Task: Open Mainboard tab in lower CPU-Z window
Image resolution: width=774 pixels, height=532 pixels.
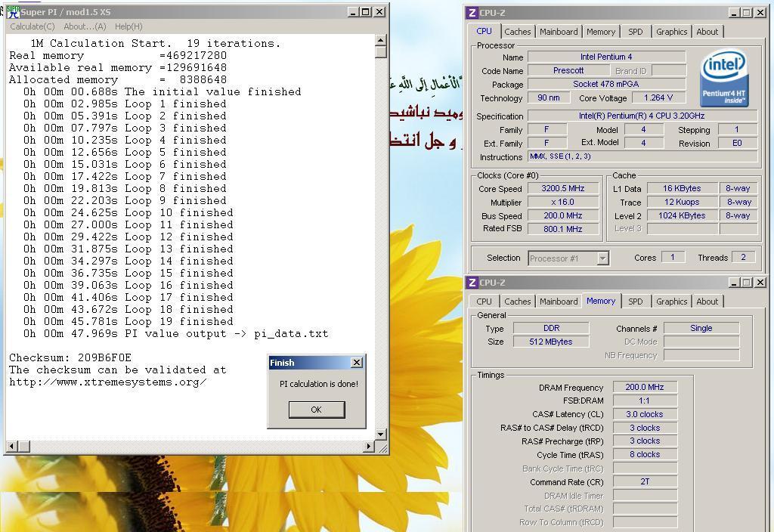Action: 559,302
